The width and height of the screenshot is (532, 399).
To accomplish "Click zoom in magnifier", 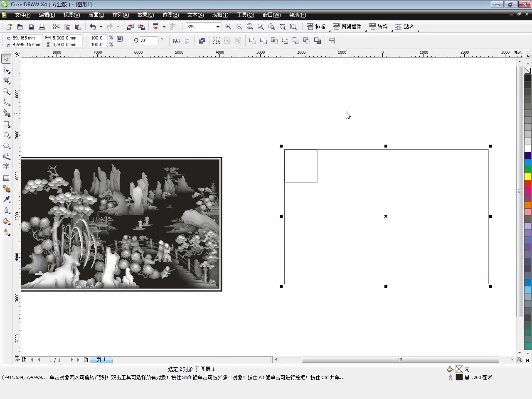I will point(228,27).
